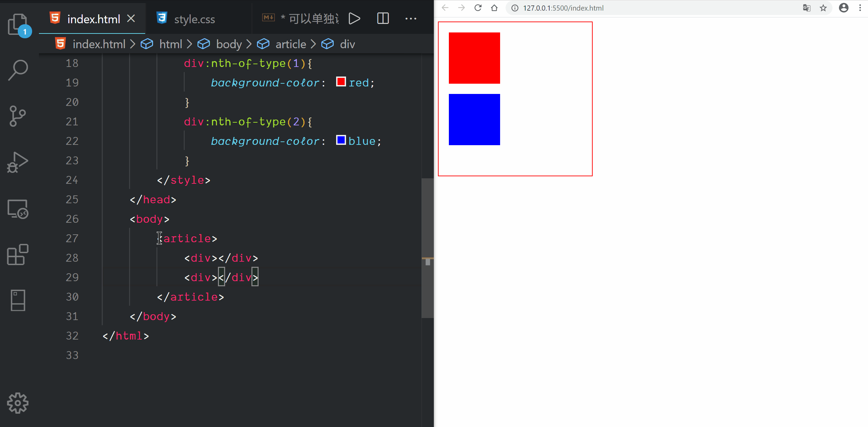Open the Explorer view in activity bar
The width and height of the screenshot is (868, 427).
click(x=18, y=25)
